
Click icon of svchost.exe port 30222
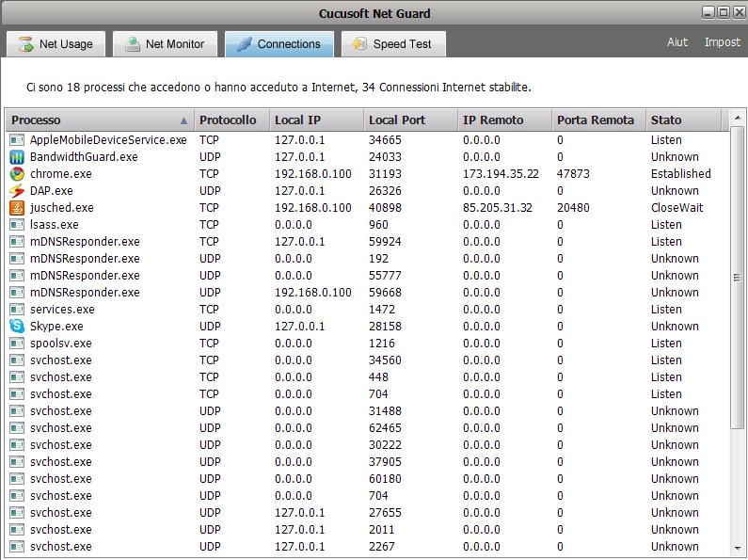tap(17, 444)
